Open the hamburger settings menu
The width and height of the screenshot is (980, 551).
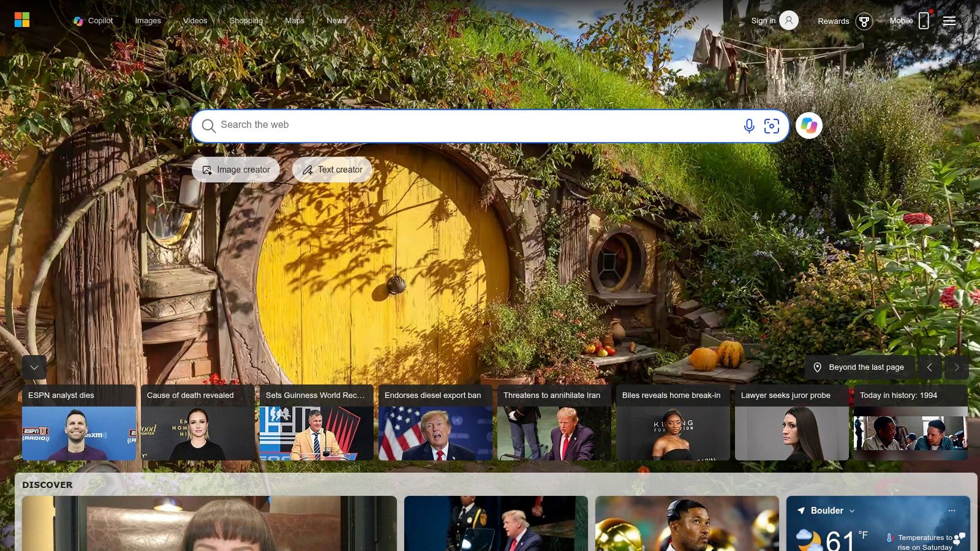coord(949,21)
